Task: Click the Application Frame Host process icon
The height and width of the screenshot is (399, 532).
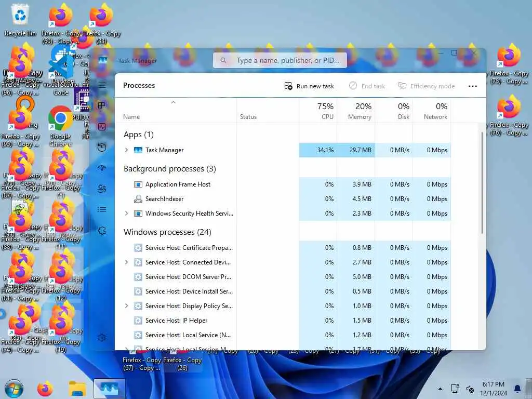Action: pos(138,184)
